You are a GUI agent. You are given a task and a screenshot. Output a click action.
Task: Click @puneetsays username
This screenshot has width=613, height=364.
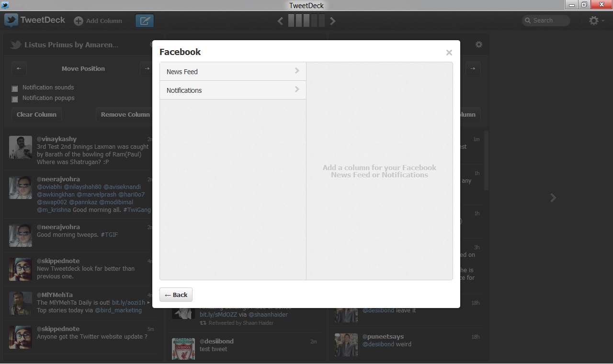(x=383, y=337)
